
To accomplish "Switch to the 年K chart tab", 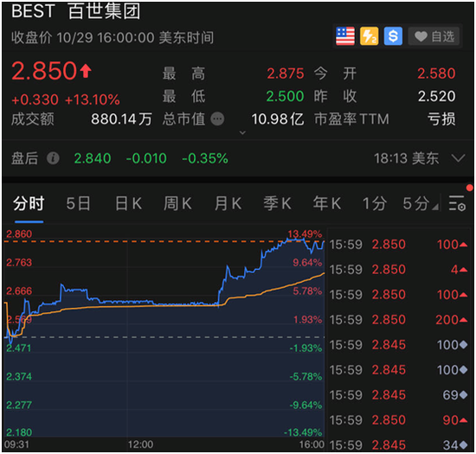I will [327, 203].
